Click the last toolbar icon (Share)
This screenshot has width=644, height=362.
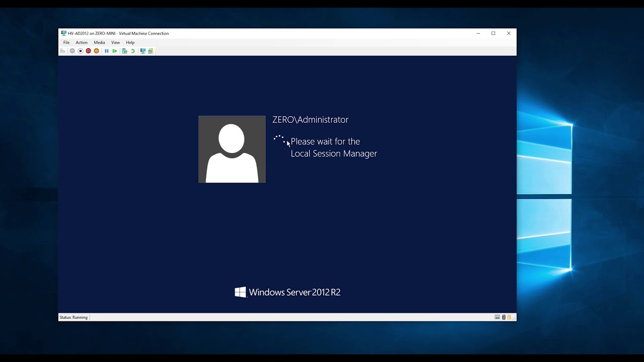(150, 51)
